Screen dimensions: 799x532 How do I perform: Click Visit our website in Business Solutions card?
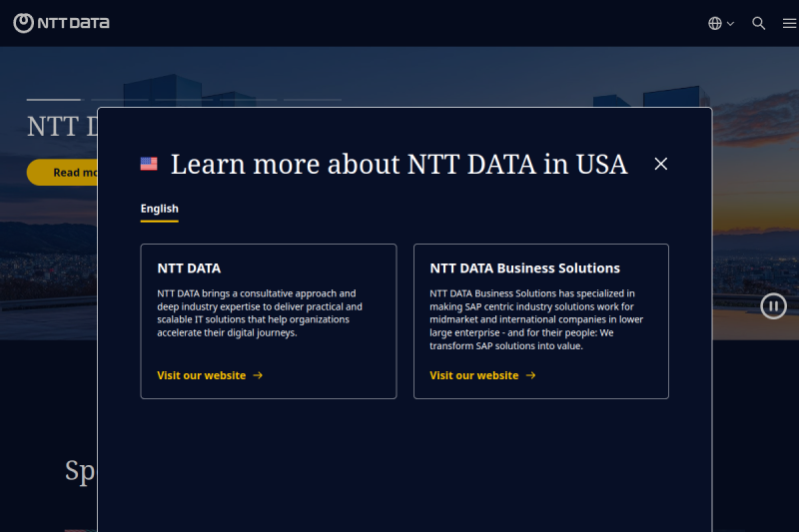coord(482,375)
